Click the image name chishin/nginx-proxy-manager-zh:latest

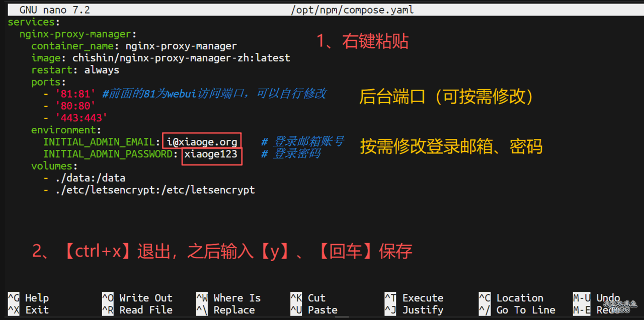pos(181,58)
